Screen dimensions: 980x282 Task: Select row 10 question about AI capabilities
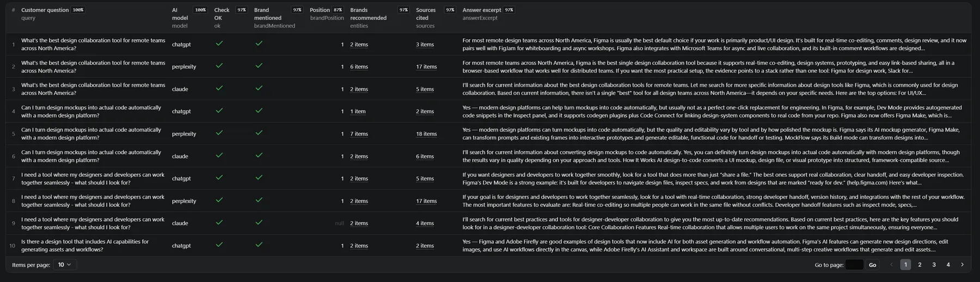[x=85, y=246]
